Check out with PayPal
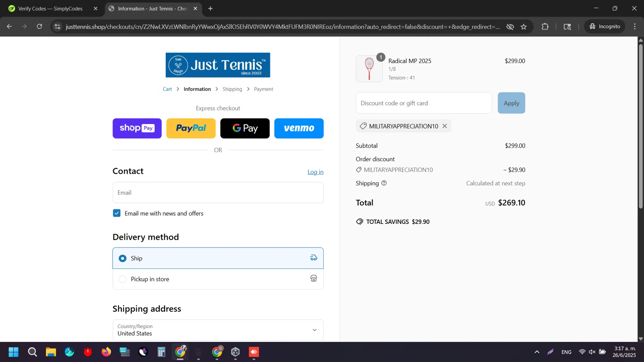 pos(191,128)
